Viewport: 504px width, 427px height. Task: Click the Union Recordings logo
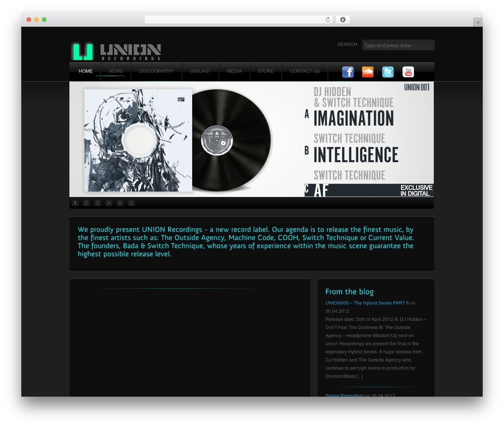coord(116,51)
